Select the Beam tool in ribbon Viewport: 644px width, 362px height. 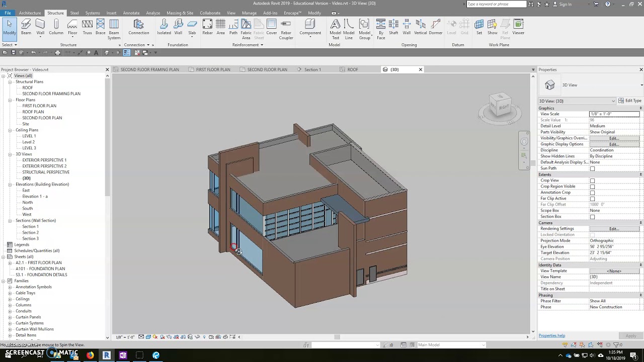pyautogui.click(x=26, y=27)
